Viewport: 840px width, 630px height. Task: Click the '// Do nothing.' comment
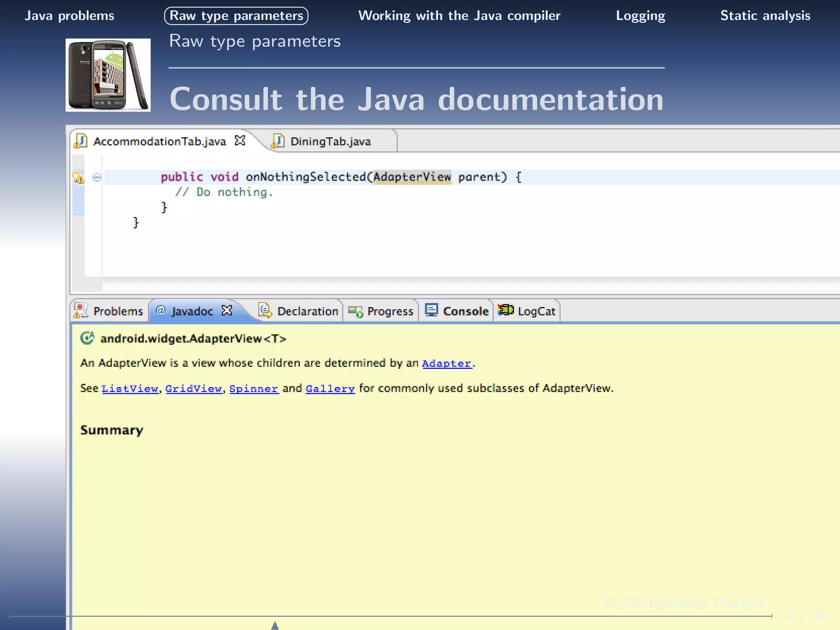tap(224, 192)
